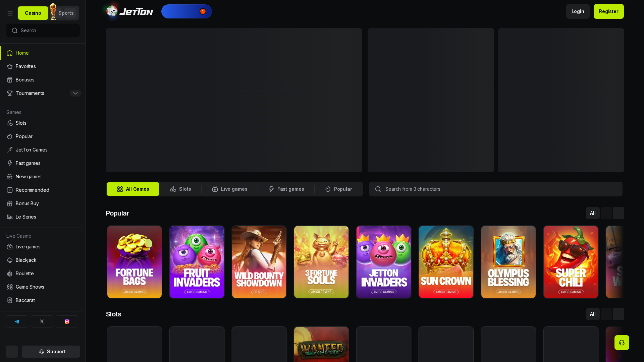Open Baccarat in the sidebar
Viewport: 644px width, 362px height.
tap(42, 300)
